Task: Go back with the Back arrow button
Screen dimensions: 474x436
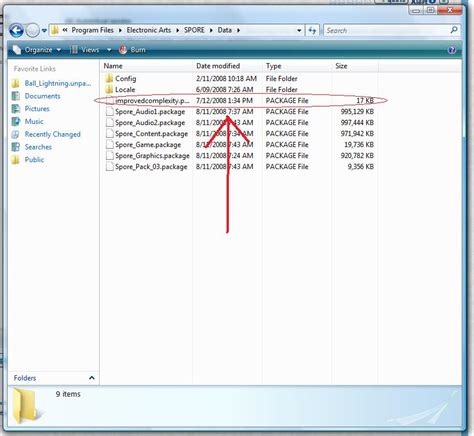Action: pyautogui.click(x=16, y=31)
